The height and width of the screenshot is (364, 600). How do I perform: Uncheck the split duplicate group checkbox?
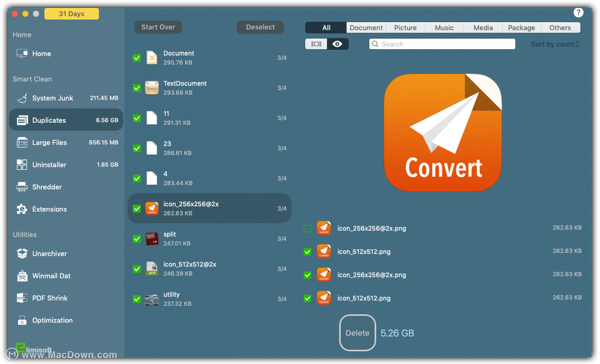[137, 239]
